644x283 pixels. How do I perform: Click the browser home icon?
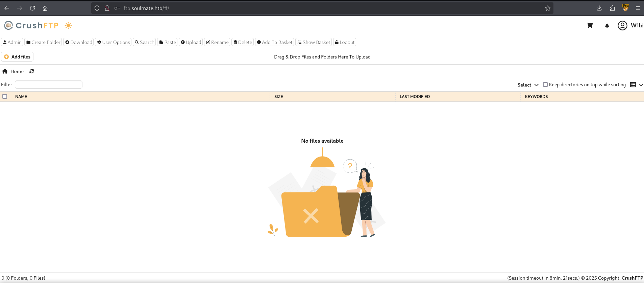pyautogui.click(x=45, y=8)
